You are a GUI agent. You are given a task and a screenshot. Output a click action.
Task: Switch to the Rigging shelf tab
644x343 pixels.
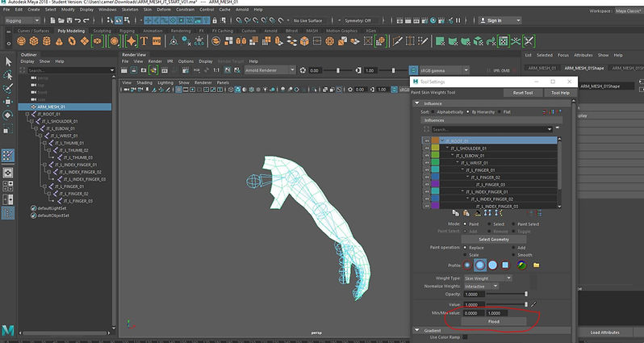[x=127, y=31]
